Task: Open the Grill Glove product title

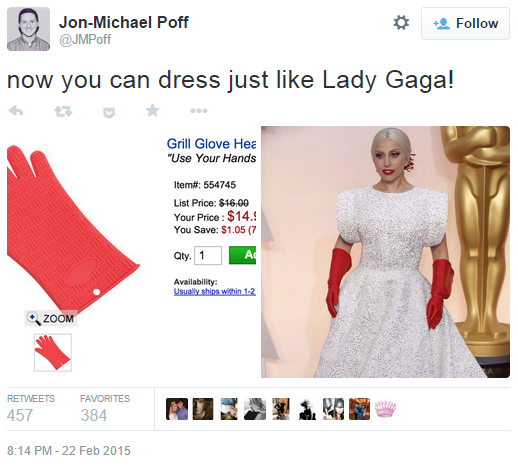Action: (x=211, y=144)
